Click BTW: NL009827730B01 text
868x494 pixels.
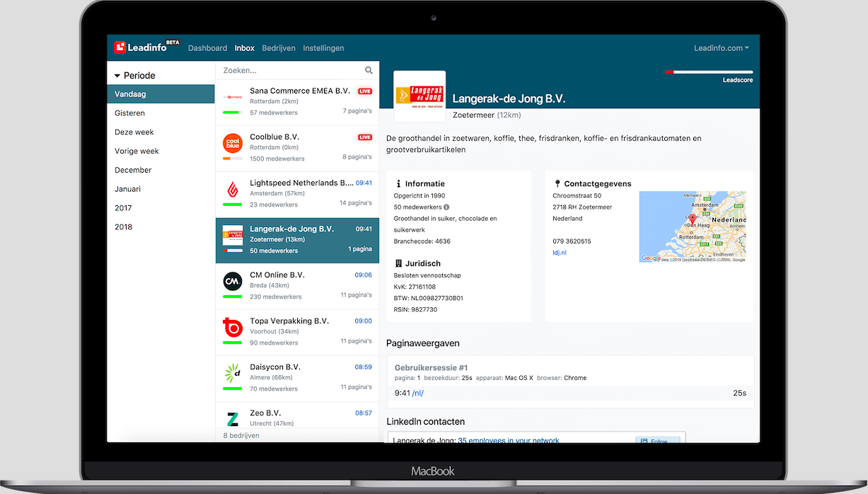(428, 298)
